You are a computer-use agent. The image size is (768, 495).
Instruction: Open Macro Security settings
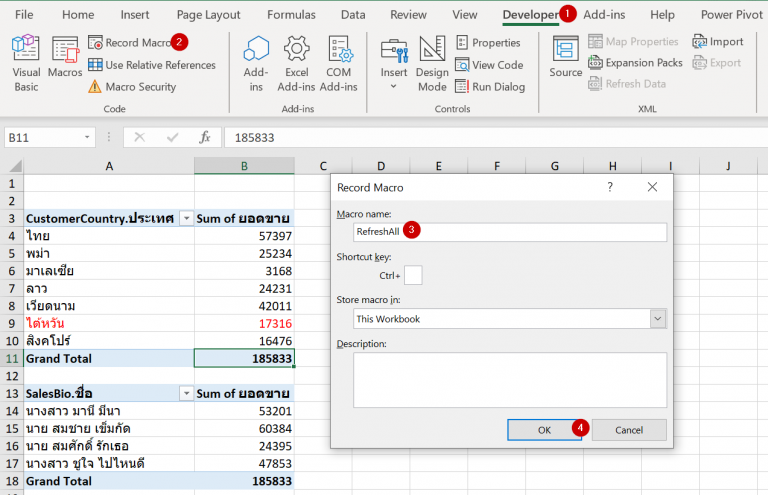(x=132, y=87)
